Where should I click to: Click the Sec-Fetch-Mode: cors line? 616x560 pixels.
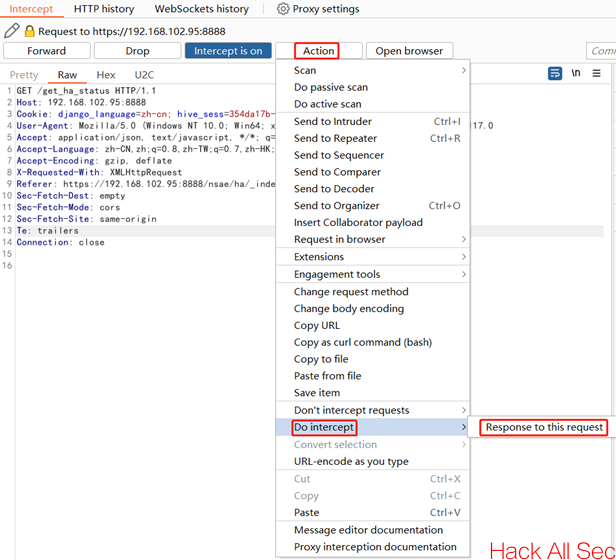pyautogui.click(x=68, y=207)
